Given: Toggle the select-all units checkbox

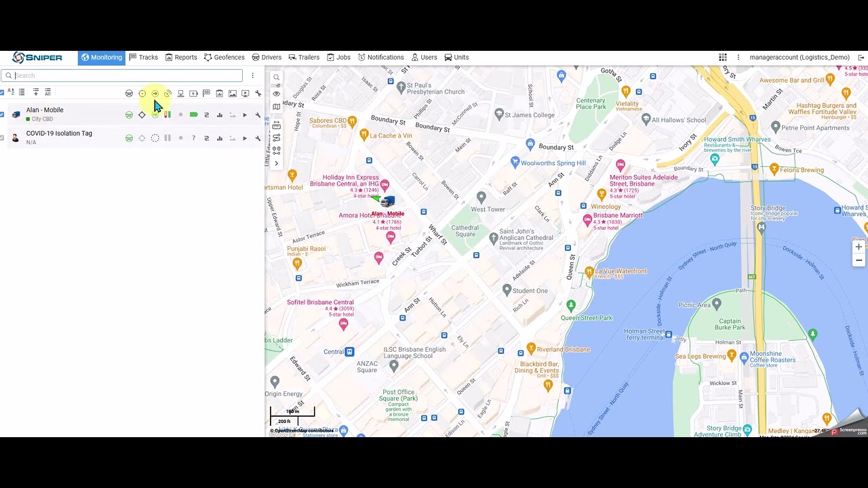Looking at the screenshot, I should tap(2, 92).
